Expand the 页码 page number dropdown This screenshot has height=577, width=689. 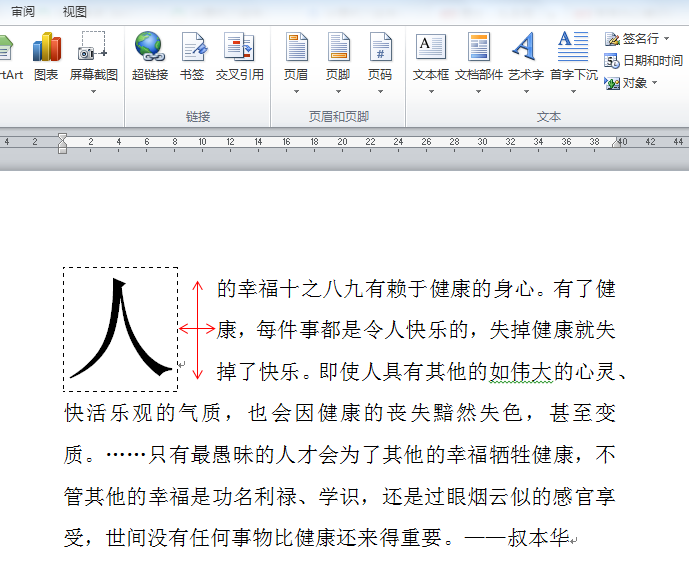381,91
